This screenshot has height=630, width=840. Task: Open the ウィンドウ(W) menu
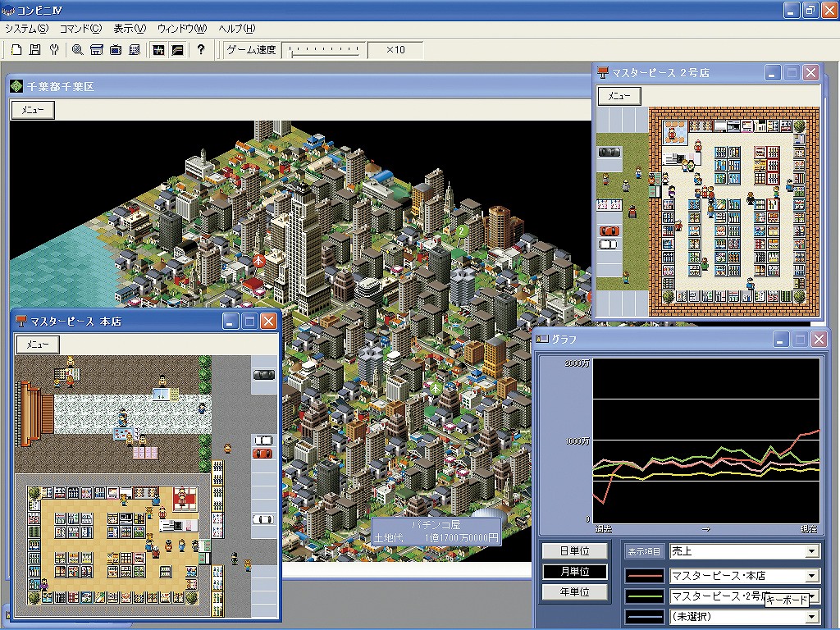pyautogui.click(x=182, y=28)
